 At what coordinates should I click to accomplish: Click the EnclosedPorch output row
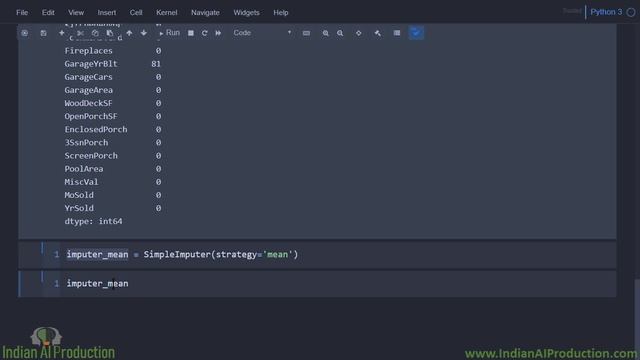113,129
